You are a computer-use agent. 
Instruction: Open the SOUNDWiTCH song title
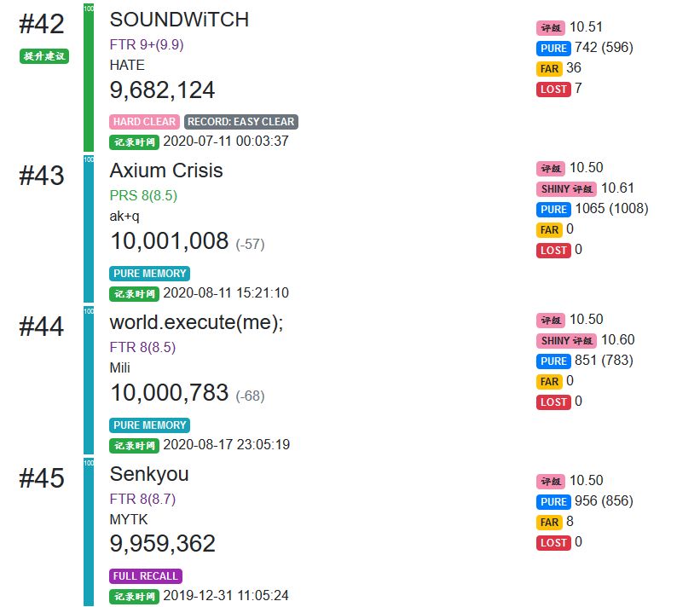(x=179, y=20)
